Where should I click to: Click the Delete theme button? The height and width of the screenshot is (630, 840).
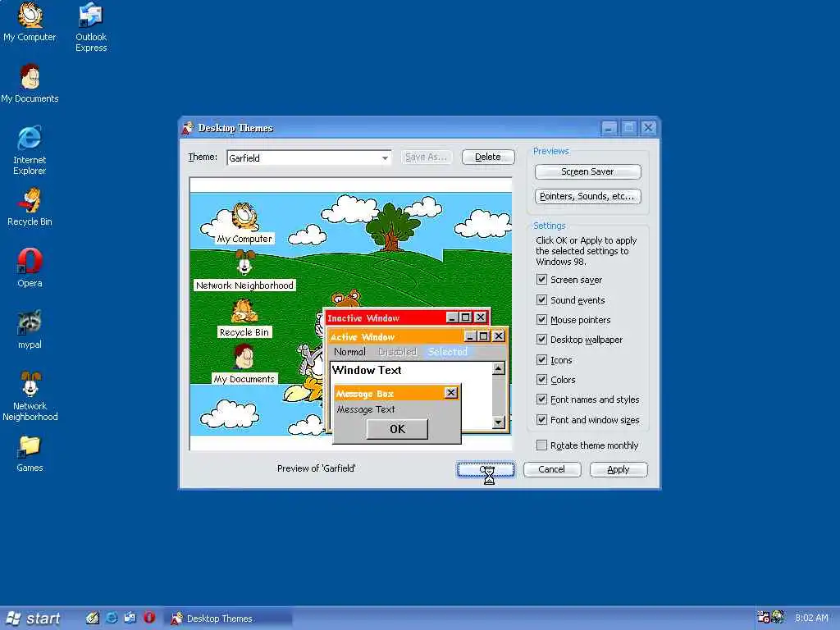point(488,157)
